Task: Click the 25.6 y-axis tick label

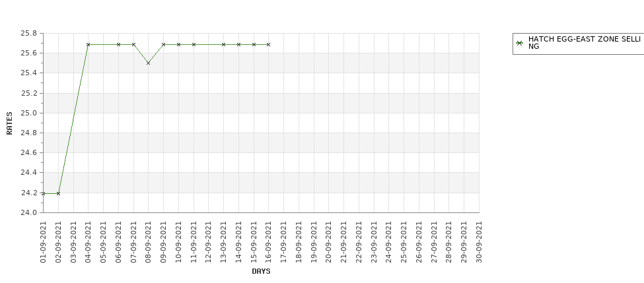Action: click(x=28, y=53)
